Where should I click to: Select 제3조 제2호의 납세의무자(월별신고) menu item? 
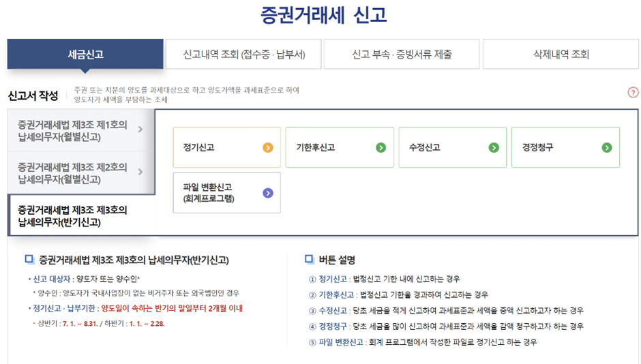[x=81, y=173]
